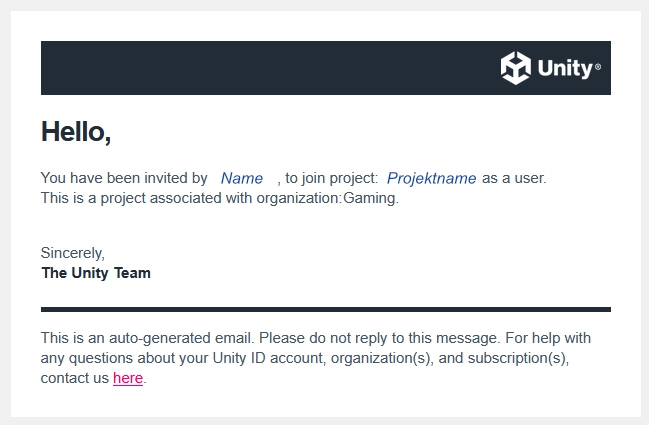Screen dimensions: 649x425
Task: Select the bold "The Unity Team" signature
Action: (x=96, y=272)
